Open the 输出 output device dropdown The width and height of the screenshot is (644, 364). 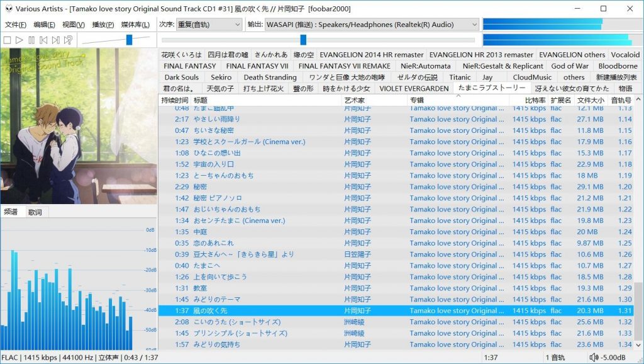click(372, 25)
